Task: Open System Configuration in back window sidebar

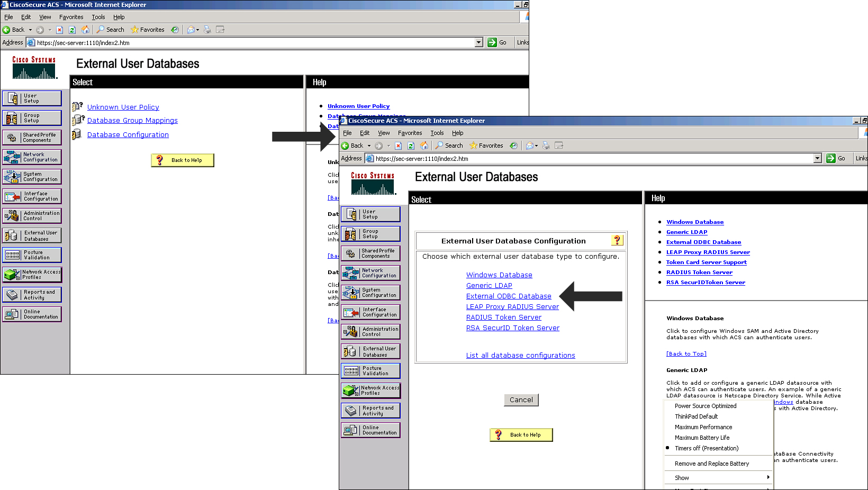Action: (32, 177)
